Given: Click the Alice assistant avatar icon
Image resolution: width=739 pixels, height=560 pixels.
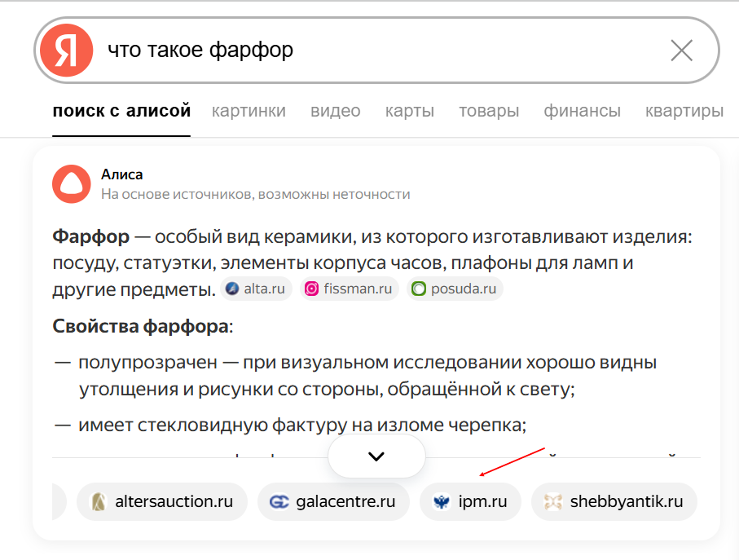Looking at the screenshot, I should point(71,183).
